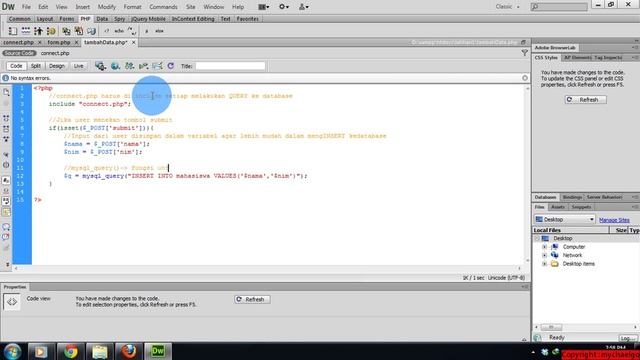Dismiss the No syntax errors info bar

(x=525, y=78)
